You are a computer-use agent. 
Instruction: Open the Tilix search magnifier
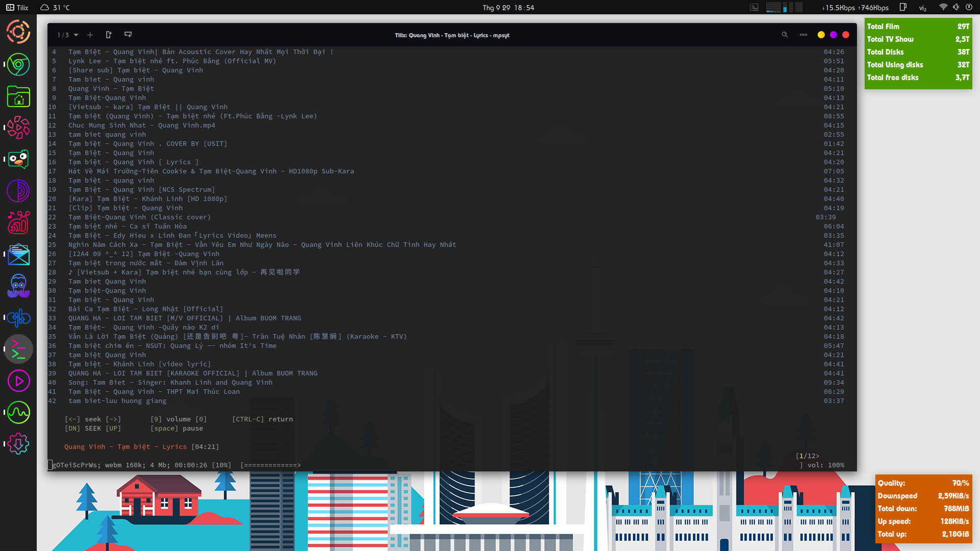(x=785, y=35)
